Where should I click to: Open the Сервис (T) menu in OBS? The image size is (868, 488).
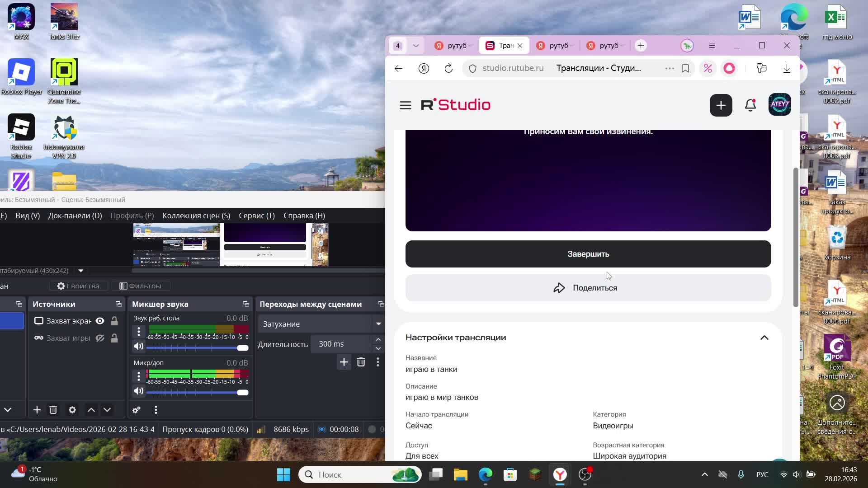[x=256, y=216]
